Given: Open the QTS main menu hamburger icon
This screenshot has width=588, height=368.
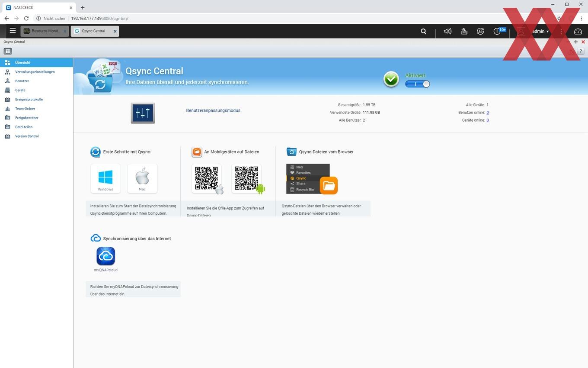Looking at the screenshot, I should coord(13,31).
